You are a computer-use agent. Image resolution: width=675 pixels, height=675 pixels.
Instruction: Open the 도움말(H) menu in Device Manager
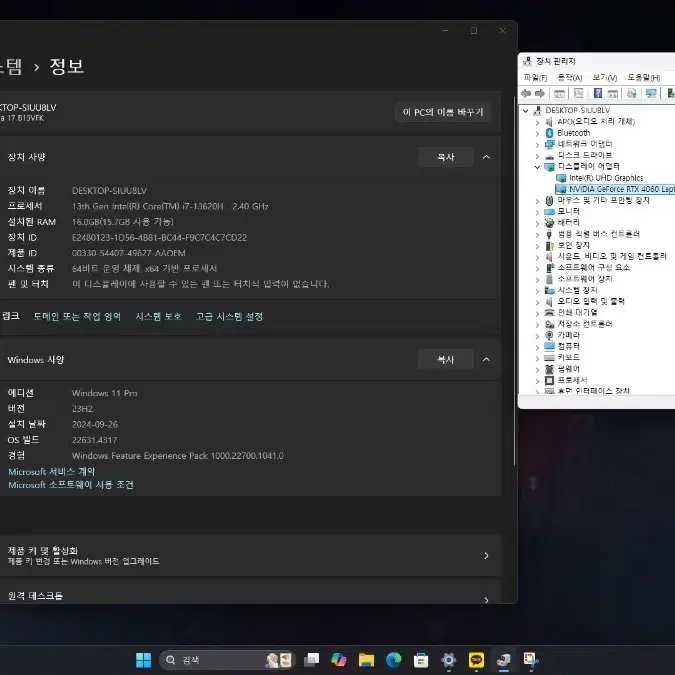[644, 77]
